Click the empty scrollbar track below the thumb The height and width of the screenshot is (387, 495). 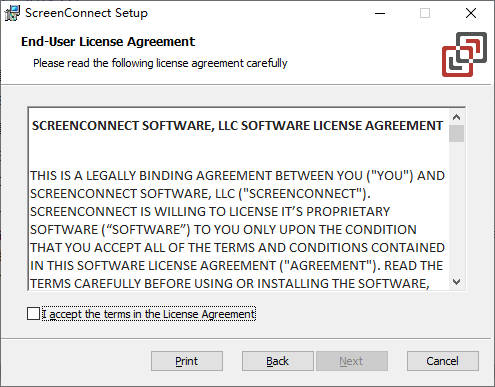(x=456, y=208)
